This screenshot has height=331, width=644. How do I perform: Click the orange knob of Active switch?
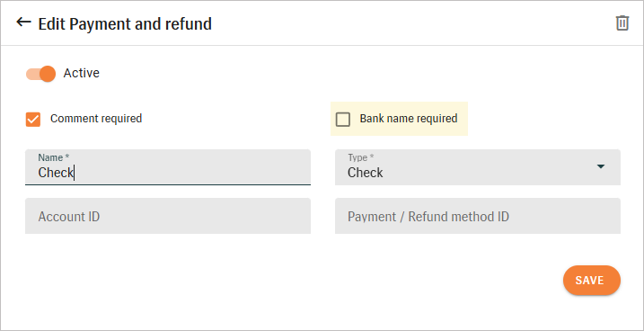[x=48, y=74]
